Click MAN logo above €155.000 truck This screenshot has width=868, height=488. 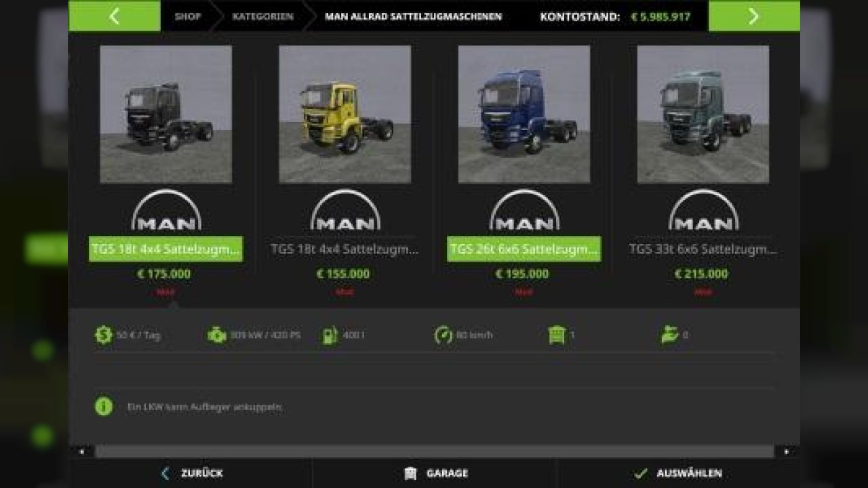tap(345, 209)
